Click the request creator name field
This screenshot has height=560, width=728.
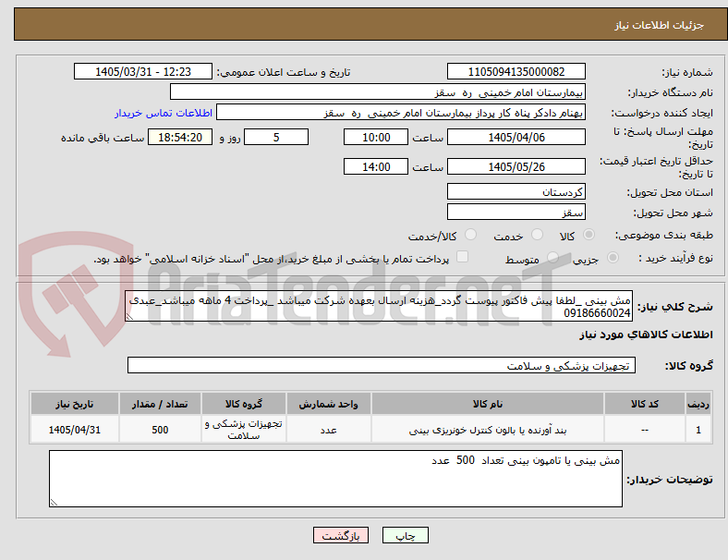click(x=401, y=113)
